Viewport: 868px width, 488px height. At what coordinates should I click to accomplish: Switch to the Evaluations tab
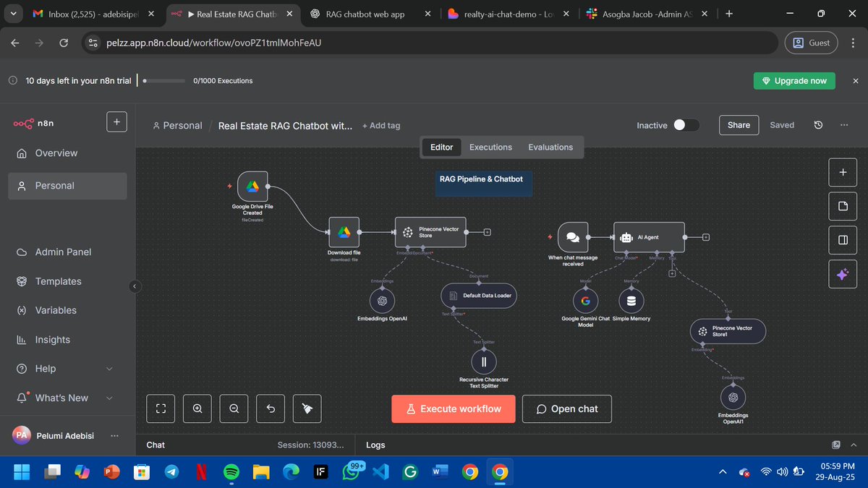(550, 147)
